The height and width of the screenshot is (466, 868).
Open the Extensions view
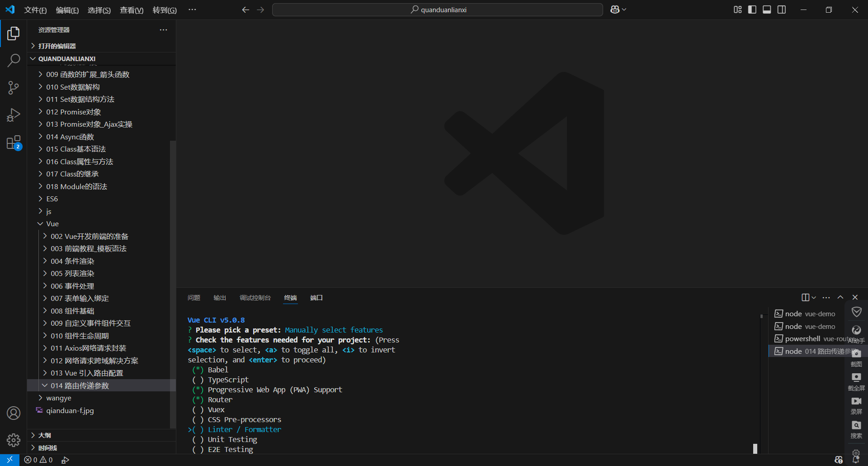[14, 143]
